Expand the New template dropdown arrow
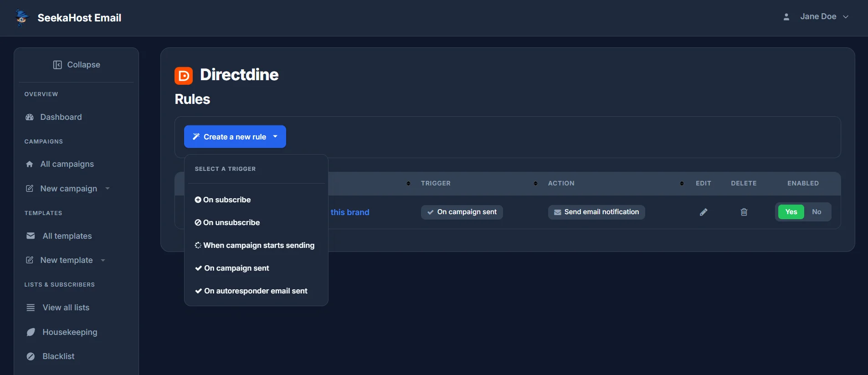This screenshot has width=868, height=375. tap(103, 260)
